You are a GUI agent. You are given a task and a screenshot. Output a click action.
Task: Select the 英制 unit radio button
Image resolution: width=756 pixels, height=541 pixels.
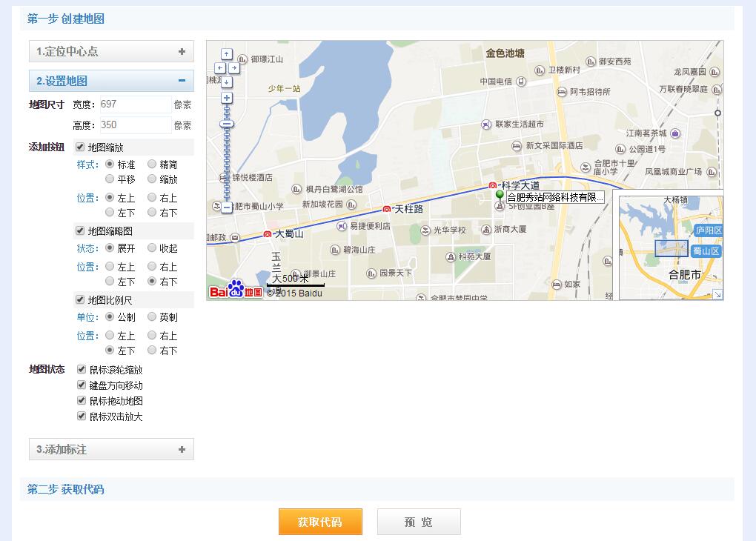[152, 317]
